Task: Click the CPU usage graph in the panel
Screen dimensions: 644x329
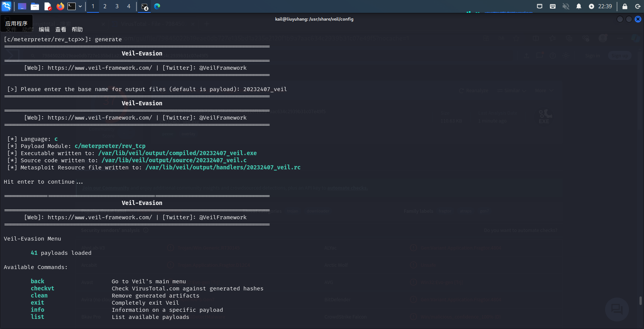Action: [499, 12]
